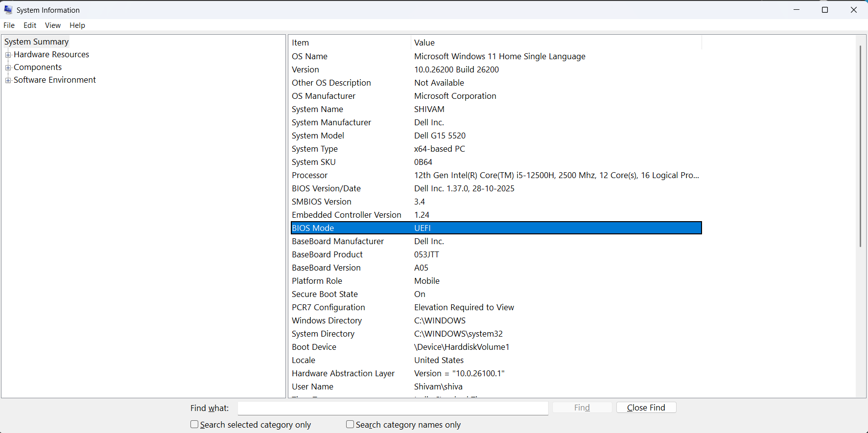Expand the Components tree node

(8, 68)
